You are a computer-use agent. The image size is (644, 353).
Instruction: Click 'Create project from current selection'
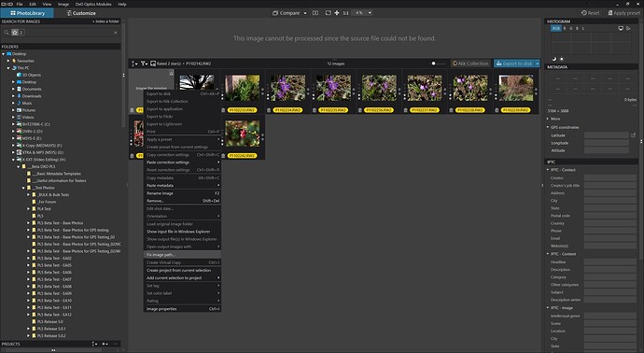pyautogui.click(x=182, y=271)
